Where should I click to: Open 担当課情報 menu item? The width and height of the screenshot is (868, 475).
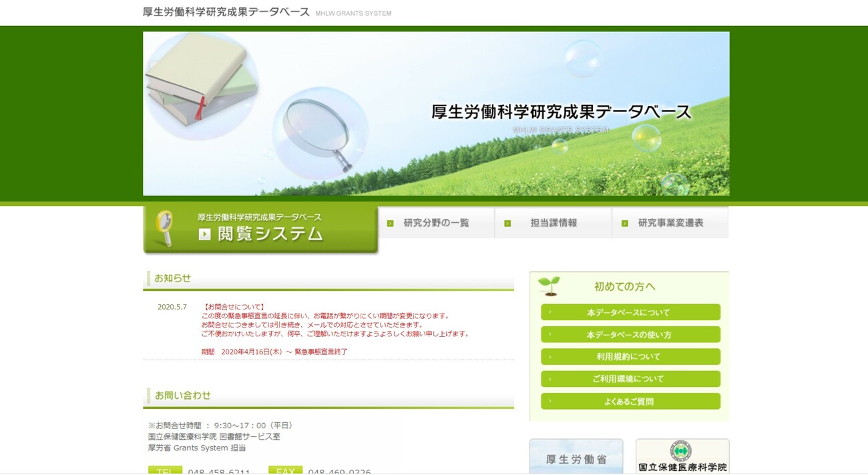pyautogui.click(x=554, y=223)
